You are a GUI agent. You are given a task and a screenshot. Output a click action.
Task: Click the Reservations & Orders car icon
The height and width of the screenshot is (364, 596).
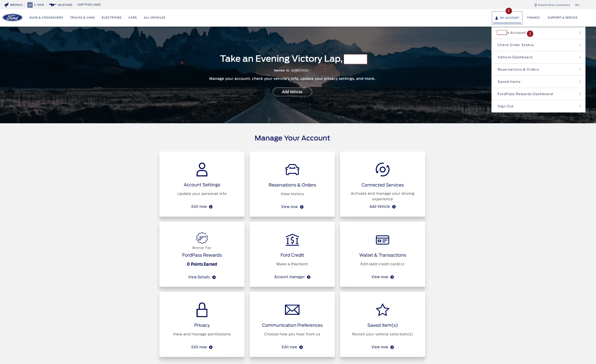[x=292, y=170]
